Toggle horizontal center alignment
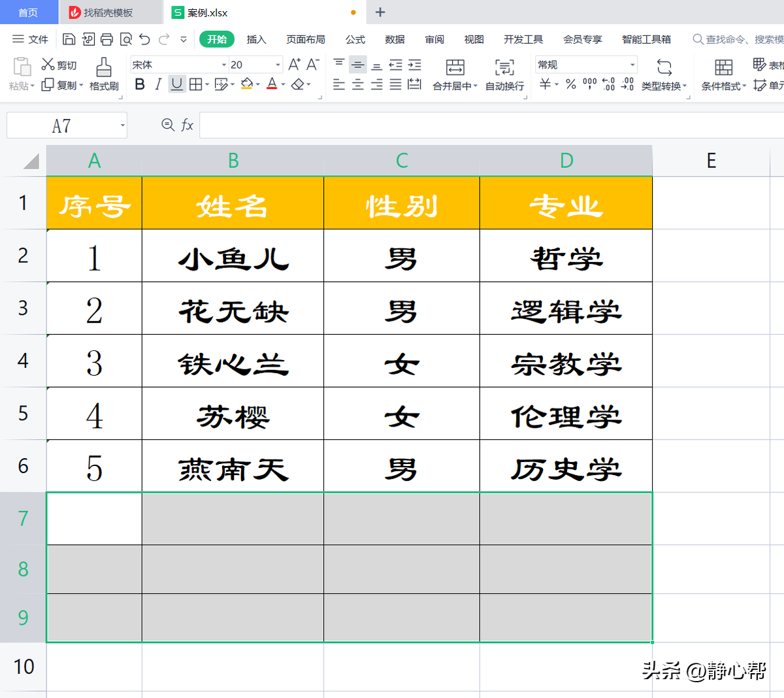This screenshot has height=698, width=784. (x=358, y=84)
